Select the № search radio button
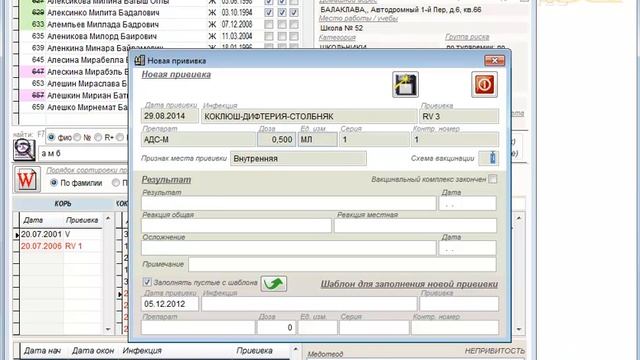 click(77, 137)
